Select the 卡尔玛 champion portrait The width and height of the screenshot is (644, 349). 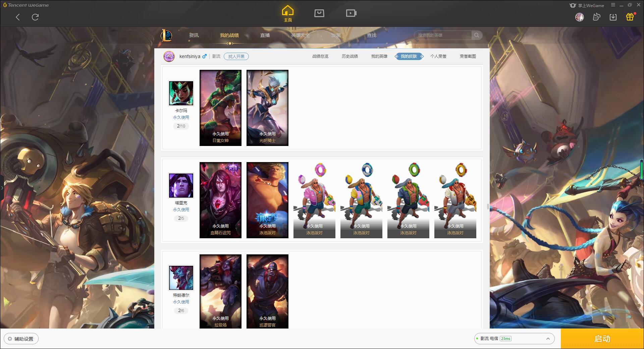point(181,93)
